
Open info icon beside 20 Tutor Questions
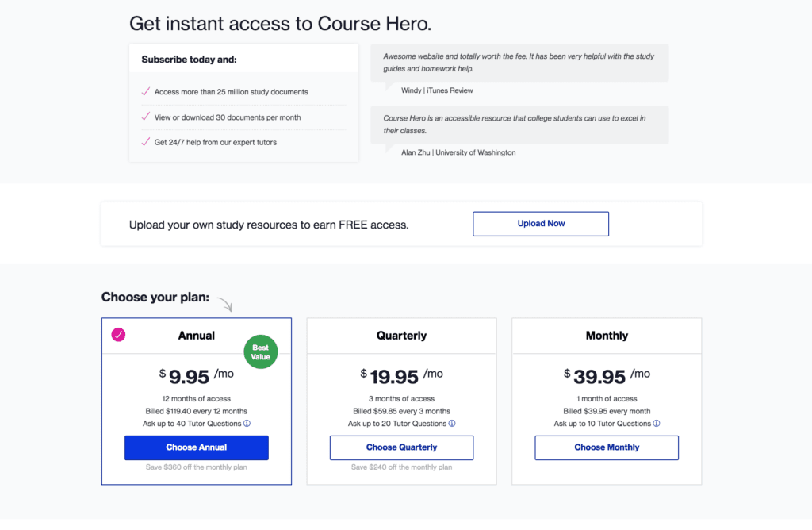click(452, 424)
